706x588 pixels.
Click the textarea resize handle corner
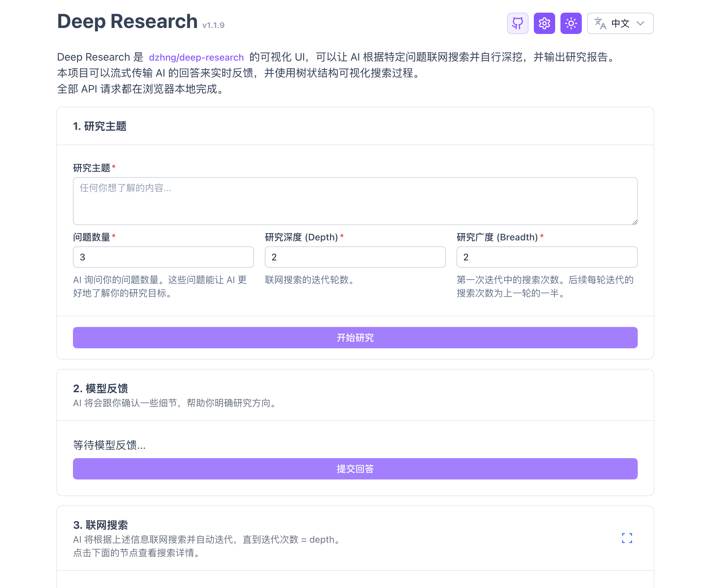[634, 222]
